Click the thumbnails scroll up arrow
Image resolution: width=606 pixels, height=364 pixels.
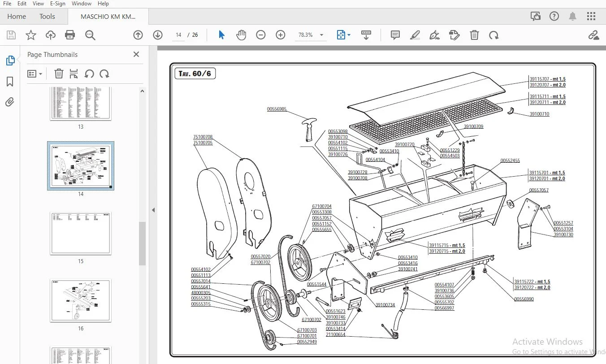tap(143, 91)
